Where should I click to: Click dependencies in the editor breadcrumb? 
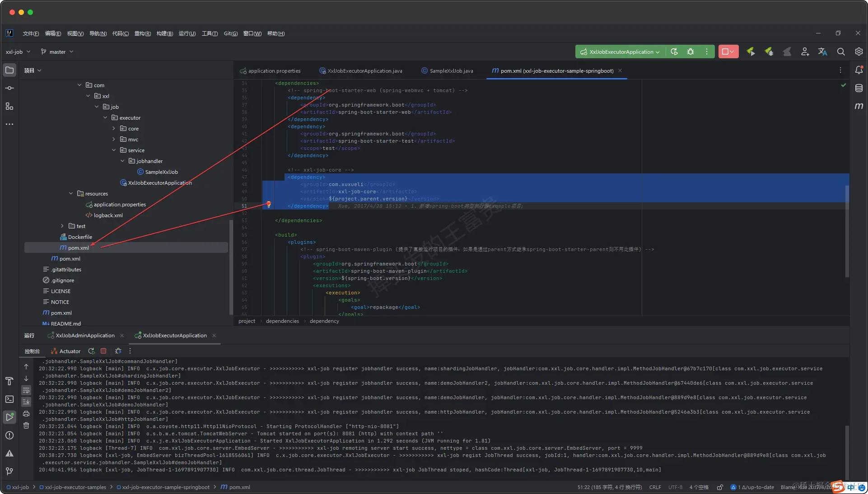(282, 321)
